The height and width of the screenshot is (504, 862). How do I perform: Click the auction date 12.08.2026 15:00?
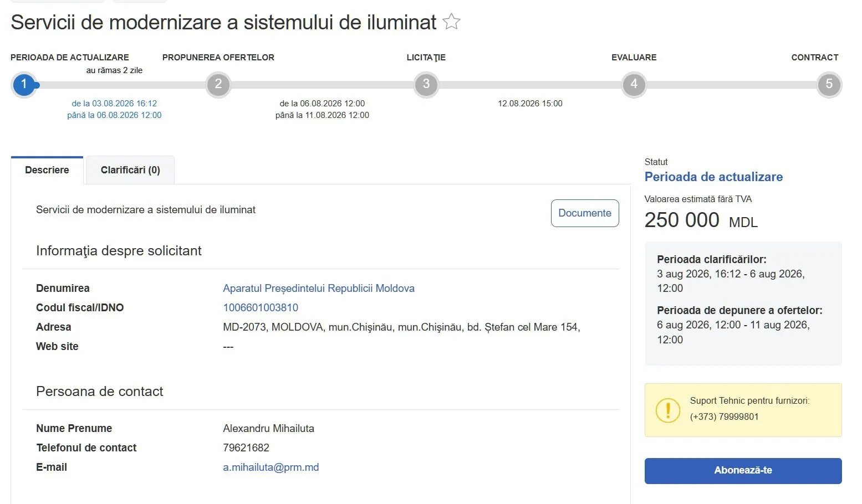[530, 104]
